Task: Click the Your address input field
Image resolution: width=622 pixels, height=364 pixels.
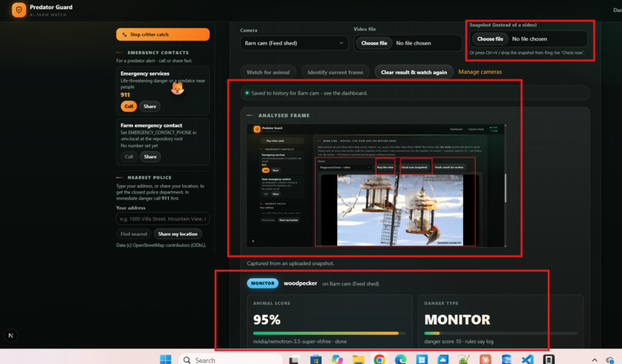Action: (x=163, y=219)
